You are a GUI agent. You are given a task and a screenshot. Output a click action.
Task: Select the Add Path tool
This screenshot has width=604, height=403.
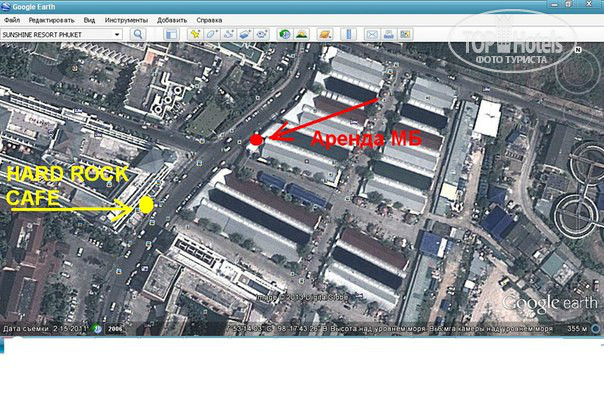228,34
